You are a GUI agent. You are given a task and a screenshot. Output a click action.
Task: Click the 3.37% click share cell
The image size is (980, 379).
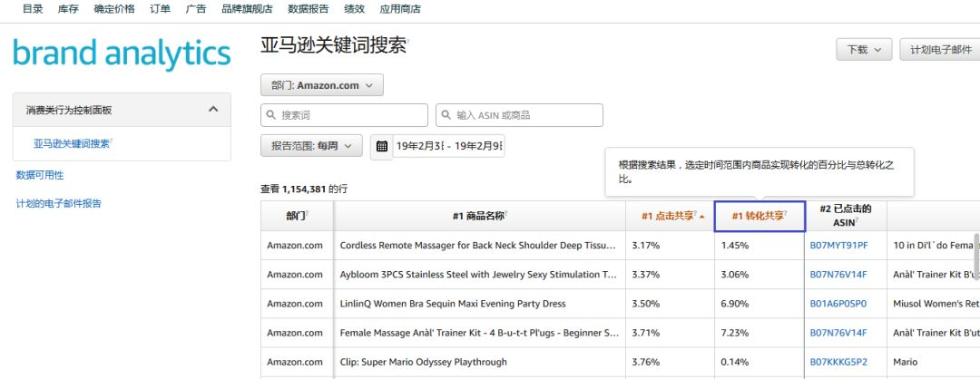pos(670,275)
